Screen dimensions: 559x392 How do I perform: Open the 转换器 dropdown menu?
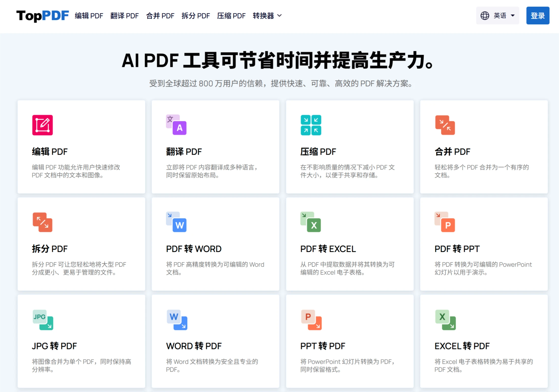click(x=266, y=16)
